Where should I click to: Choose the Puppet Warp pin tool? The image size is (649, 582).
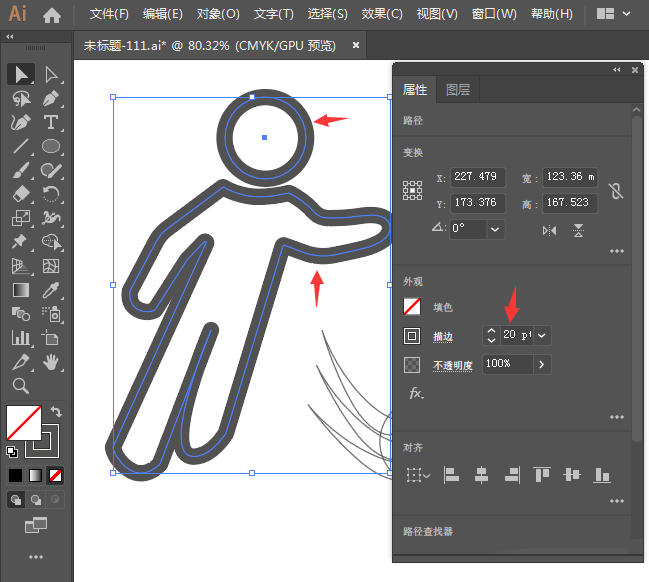click(x=21, y=242)
